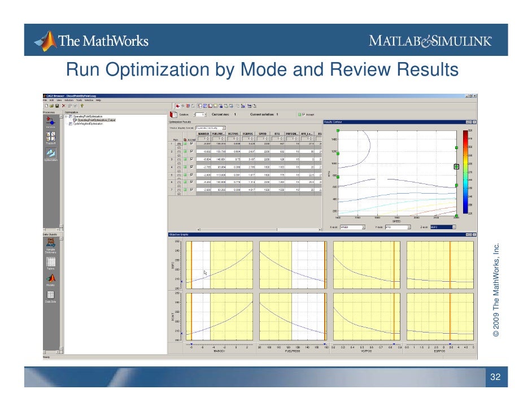This screenshot has width=532, height=411.
Task: Click the BSFC contour color bar
Action: (465, 172)
